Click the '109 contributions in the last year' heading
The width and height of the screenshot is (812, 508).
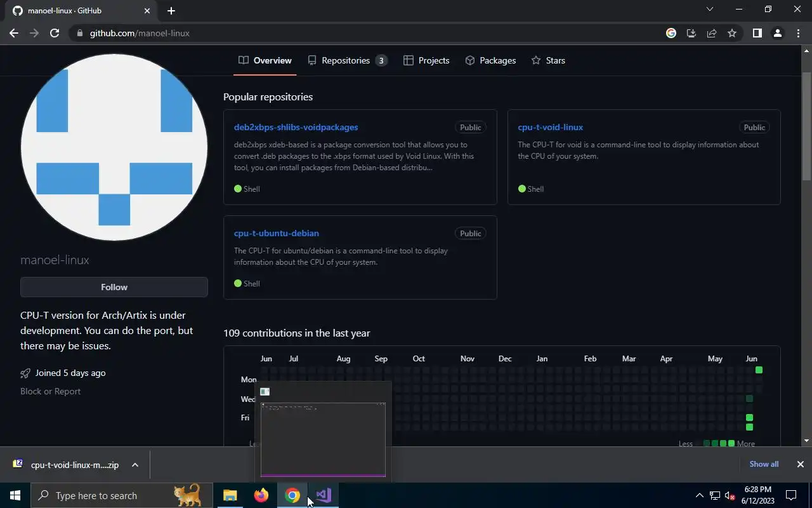(x=296, y=333)
